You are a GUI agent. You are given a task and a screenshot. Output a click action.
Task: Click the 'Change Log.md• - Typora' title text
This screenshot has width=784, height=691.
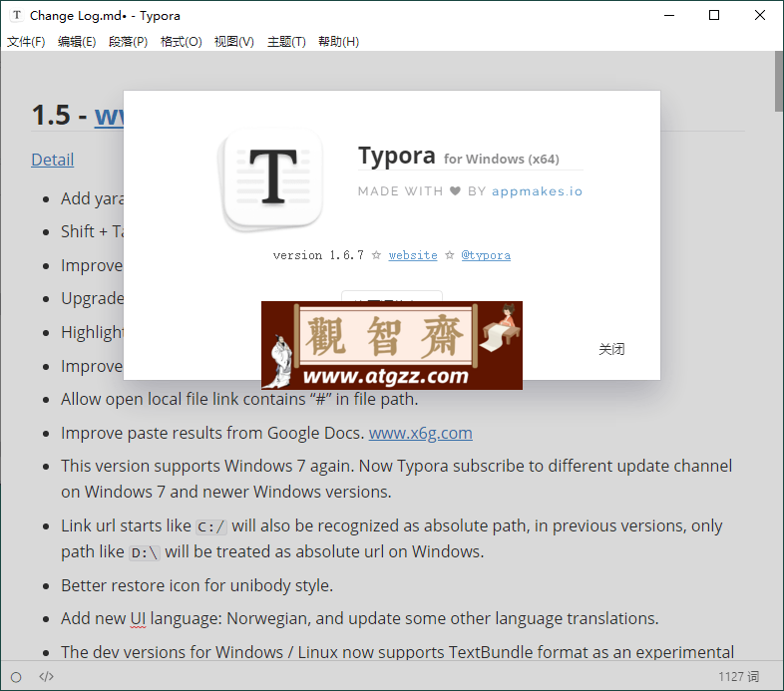[105, 16]
